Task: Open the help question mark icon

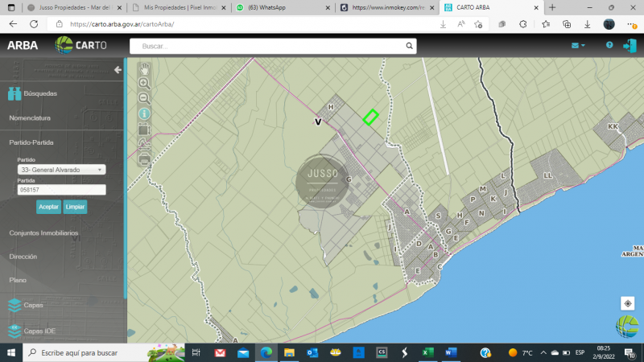Action: pyautogui.click(x=609, y=45)
